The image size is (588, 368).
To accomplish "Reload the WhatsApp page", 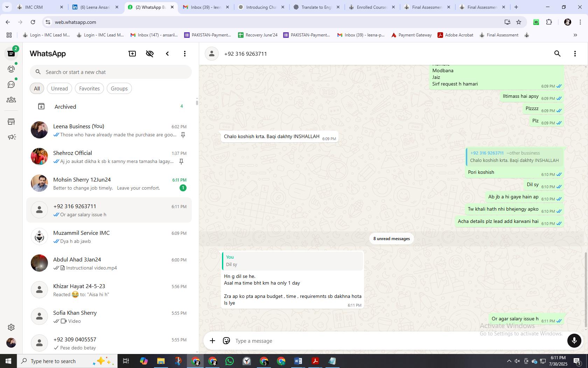I will (x=33, y=22).
